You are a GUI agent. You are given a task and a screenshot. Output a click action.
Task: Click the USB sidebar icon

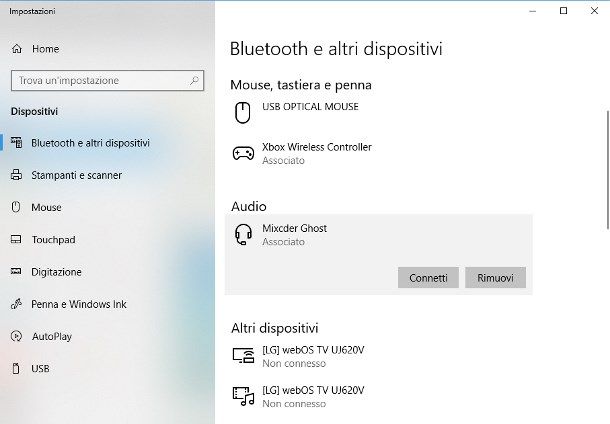[16, 368]
